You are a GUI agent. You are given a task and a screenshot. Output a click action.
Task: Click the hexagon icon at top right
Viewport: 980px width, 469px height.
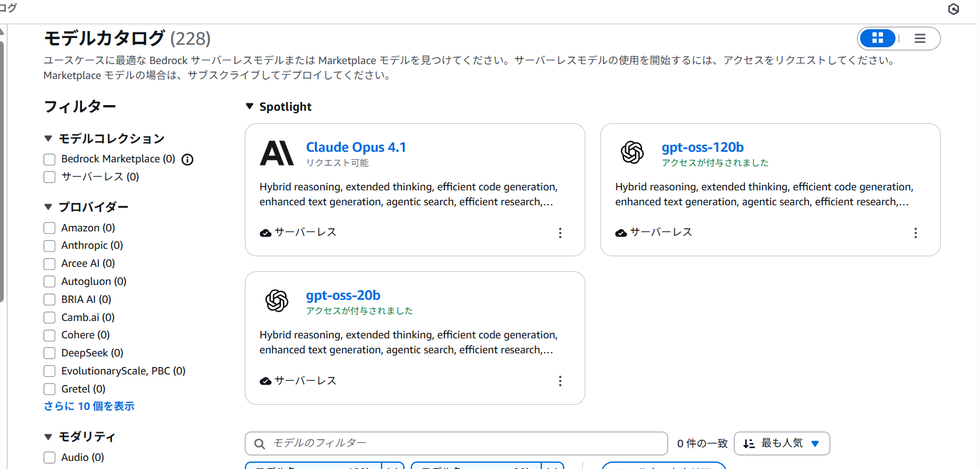(x=953, y=9)
